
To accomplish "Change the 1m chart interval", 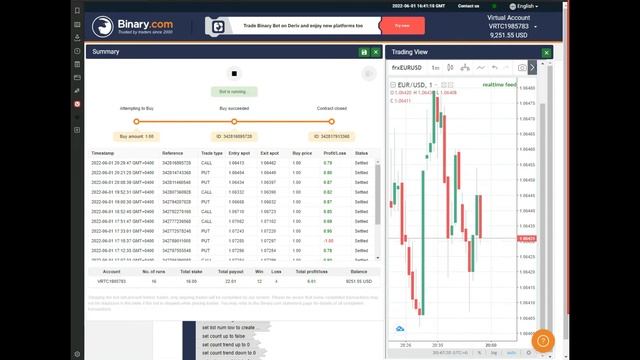I will pos(436,68).
